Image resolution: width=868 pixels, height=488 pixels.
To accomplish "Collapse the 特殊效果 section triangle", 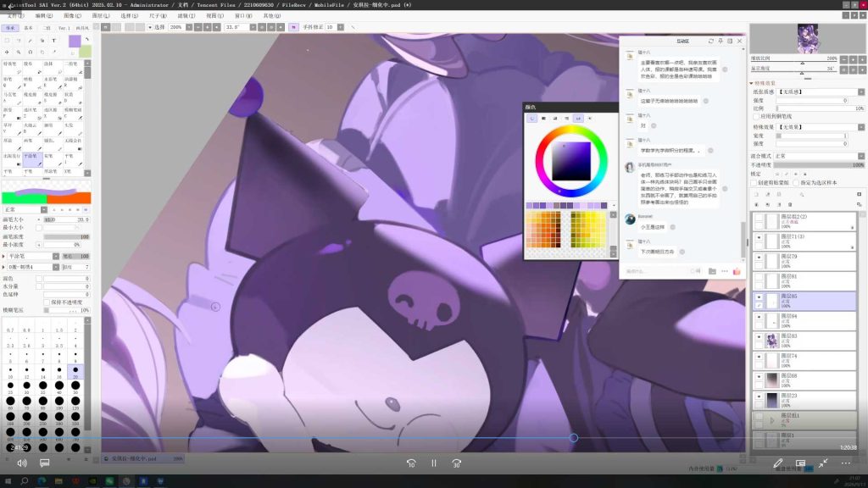I will [752, 83].
